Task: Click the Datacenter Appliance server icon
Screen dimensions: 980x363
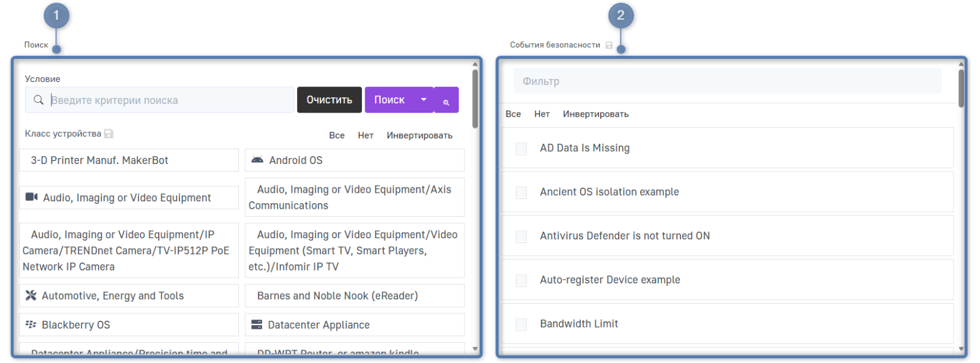Action: click(257, 324)
